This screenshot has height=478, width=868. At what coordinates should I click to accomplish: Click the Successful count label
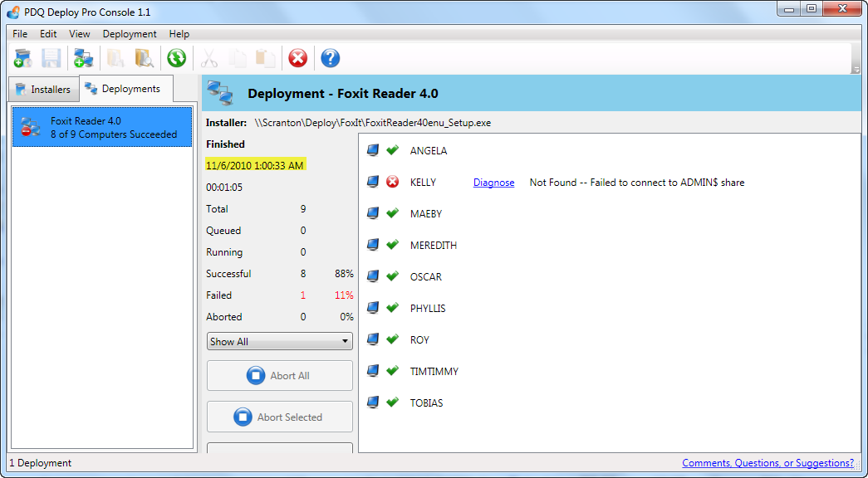pos(228,274)
